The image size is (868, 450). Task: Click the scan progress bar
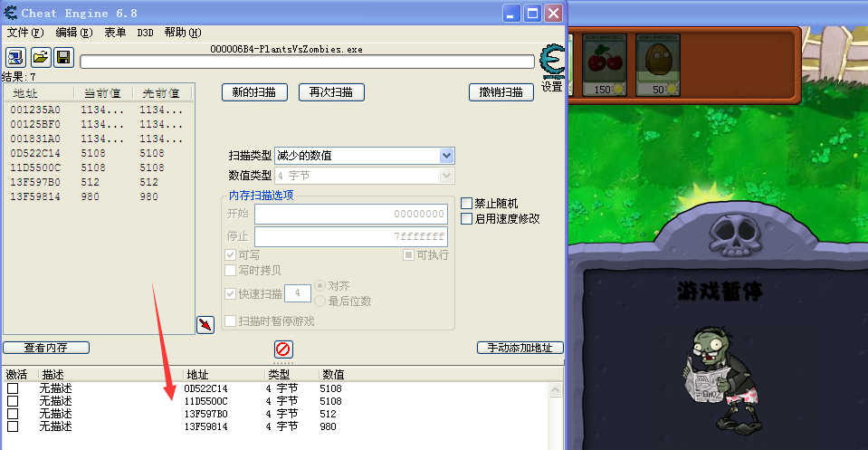(x=307, y=62)
